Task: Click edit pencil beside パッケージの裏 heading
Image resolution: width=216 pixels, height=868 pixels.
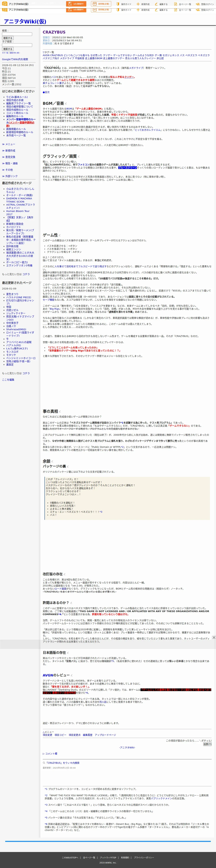Action: pyautogui.click(x=68, y=467)
